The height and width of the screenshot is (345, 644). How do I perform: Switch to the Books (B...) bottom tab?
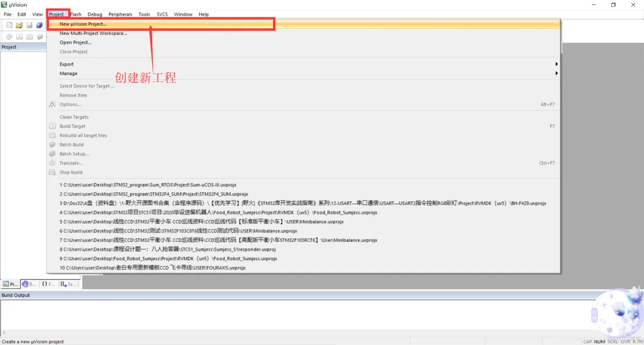pos(29,284)
